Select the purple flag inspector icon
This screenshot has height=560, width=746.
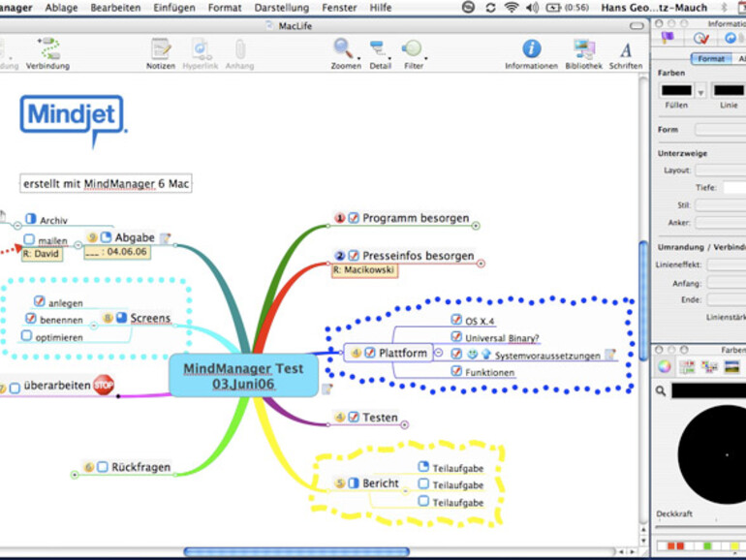668,38
